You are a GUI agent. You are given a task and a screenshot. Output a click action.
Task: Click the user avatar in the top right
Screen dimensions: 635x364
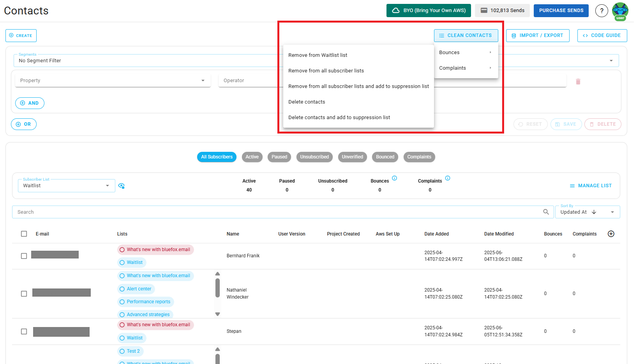tap(620, 11)
